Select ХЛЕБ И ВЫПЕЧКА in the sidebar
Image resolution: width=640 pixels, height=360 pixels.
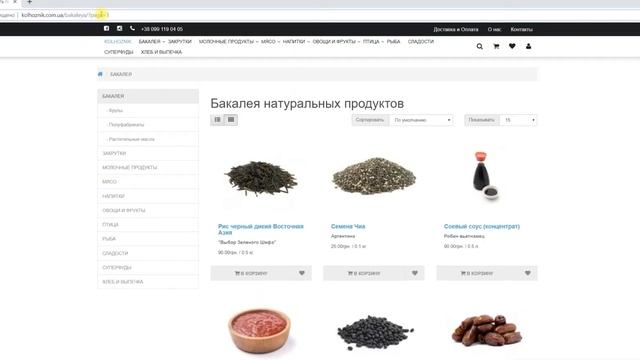(x=148, y=282)
